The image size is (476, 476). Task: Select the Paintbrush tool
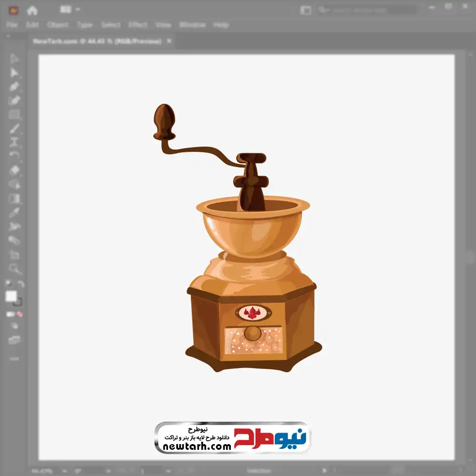click(x=14, y=129)
